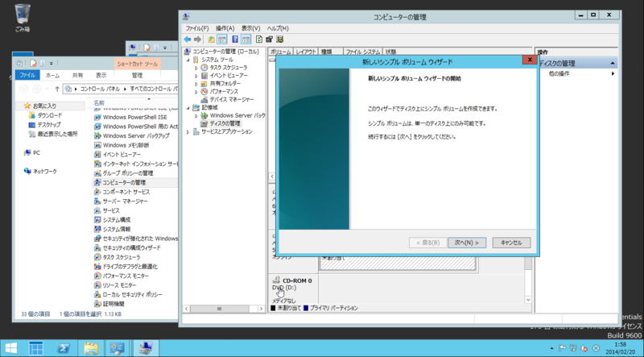The width and height of the screenshot is (644, 357).
Task: Switch to the ホーム tab in Explorer
Action: 52,75
